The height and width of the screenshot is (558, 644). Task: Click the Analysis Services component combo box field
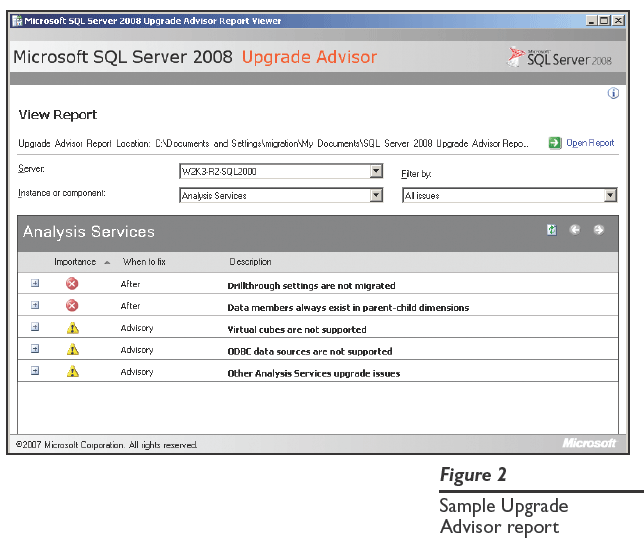click(x=281, y=195)
